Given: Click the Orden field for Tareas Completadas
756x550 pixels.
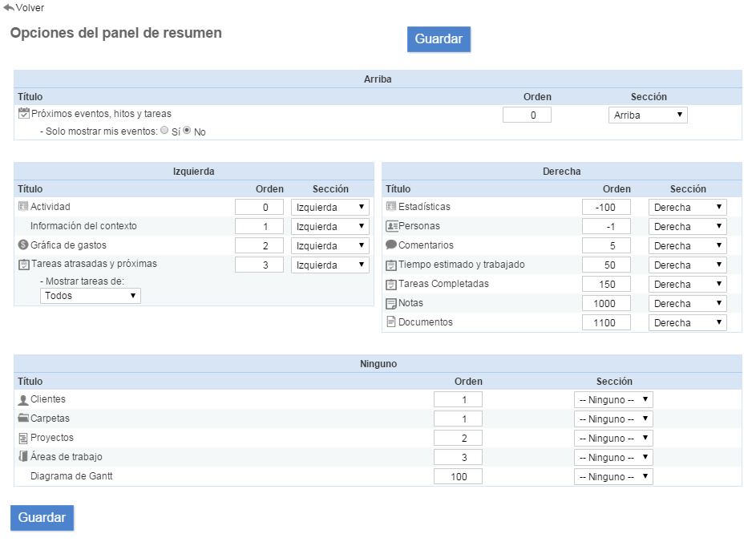Looking at the screenshot, I should pos(606,284).
